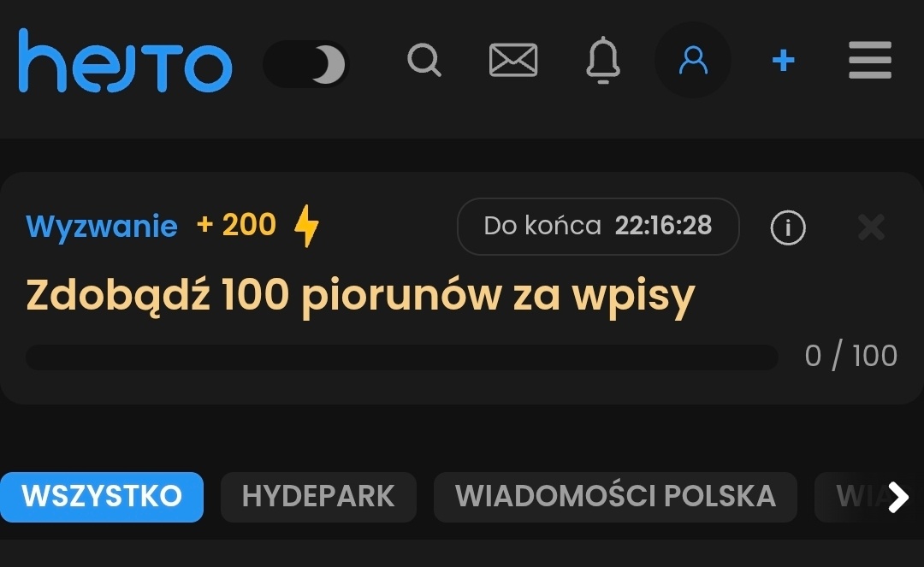Dismiss the Wyzwanie challenge card
This screenshot has width=924, height=567.
[x=871, y=227]
